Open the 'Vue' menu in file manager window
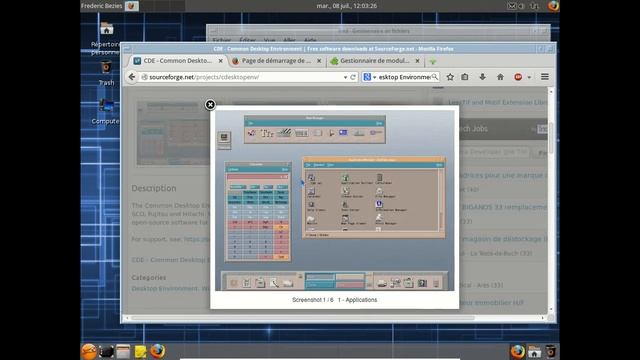The height and width of the screenshot is (360, 640). tap(269, 40)
